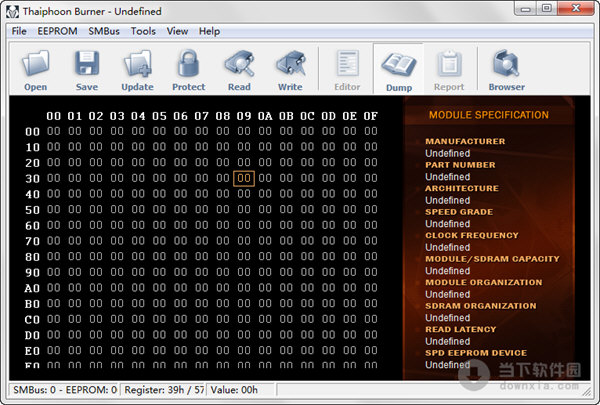Image resolution: width=600 pixels, height=405 pixels.
Task: Select byte at row A0 column 07
Action: [202, 287]
